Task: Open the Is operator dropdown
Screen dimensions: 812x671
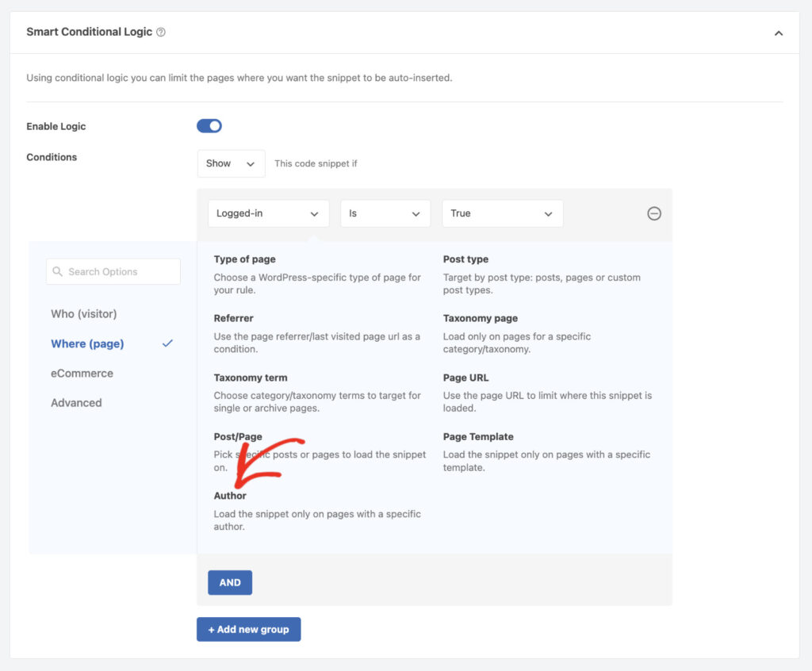Action: click(x=385, y=213)
